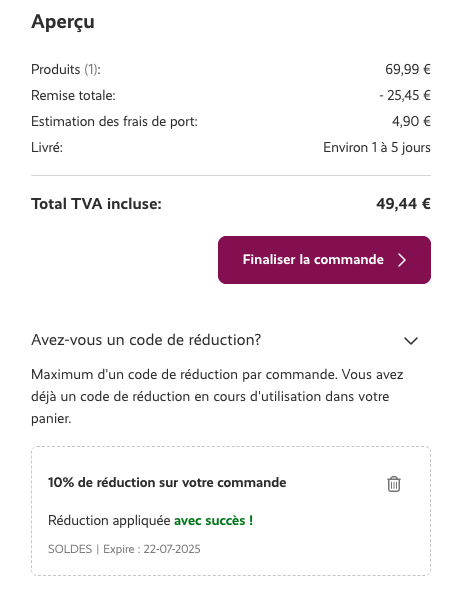This screenshot has width=474, height=589.
Task: Click the 'Produits (1):' label
Action: [66, 69]
